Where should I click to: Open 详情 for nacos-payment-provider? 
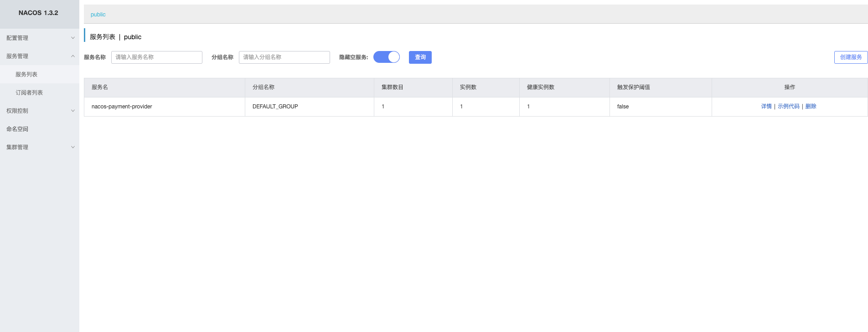[x=766, y=107]
